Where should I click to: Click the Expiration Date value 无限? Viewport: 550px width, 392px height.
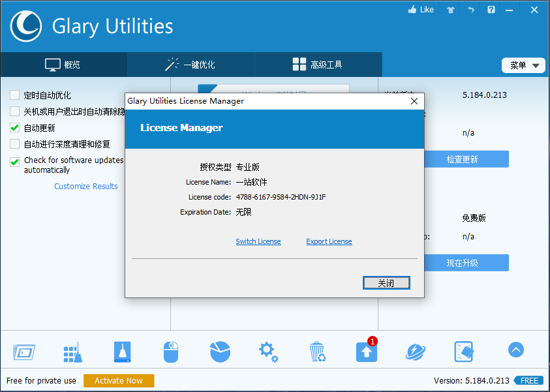coord(243,212)
